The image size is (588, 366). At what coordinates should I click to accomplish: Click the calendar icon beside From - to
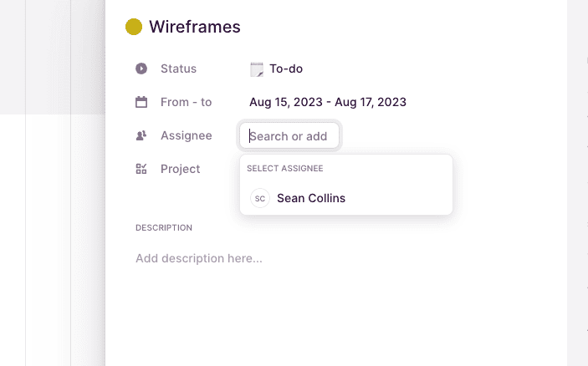(x=141, y=102)
